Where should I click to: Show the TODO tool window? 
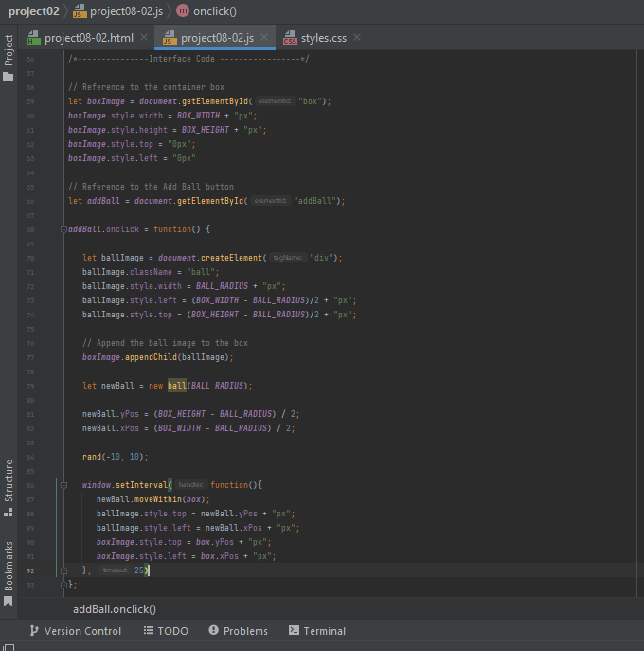pos(166,631)
